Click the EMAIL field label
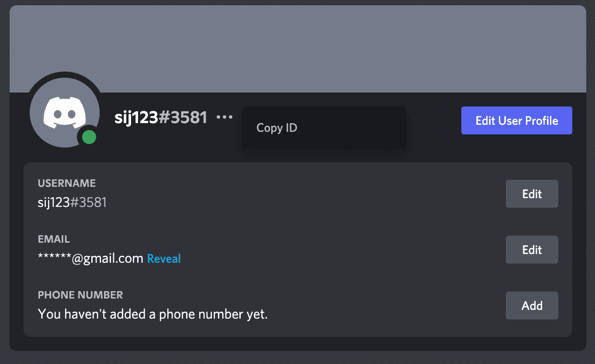The image size is (595, 364). [54, 239]
